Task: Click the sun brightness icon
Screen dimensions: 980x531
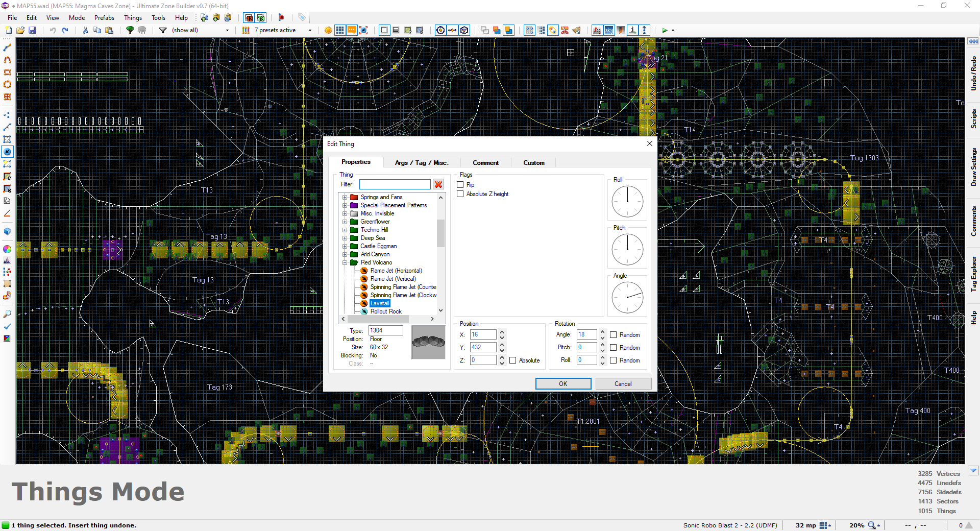Action: 328,30
